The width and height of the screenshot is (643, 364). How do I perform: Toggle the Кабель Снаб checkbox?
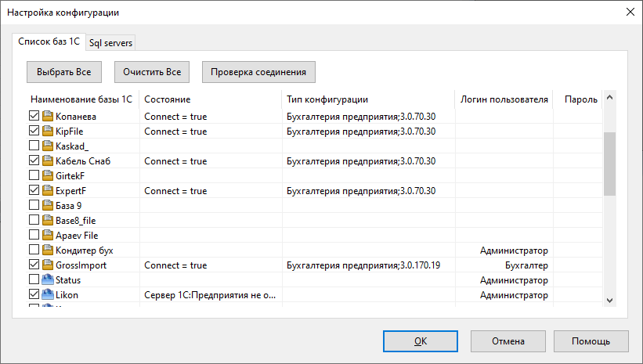coord(34,160)
